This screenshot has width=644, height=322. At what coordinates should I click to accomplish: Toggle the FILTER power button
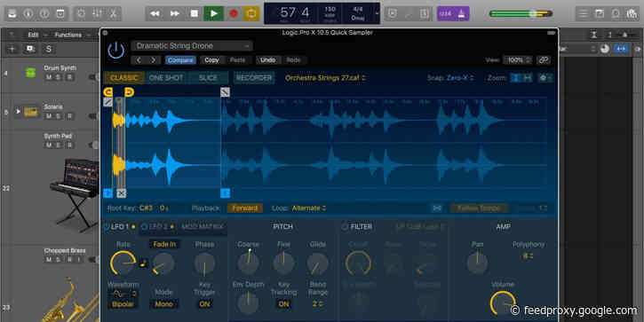(x=345, y=227)
